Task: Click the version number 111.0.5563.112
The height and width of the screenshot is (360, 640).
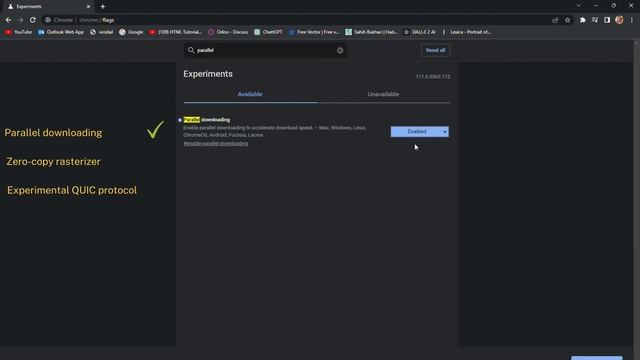Action: pos(433,77)
